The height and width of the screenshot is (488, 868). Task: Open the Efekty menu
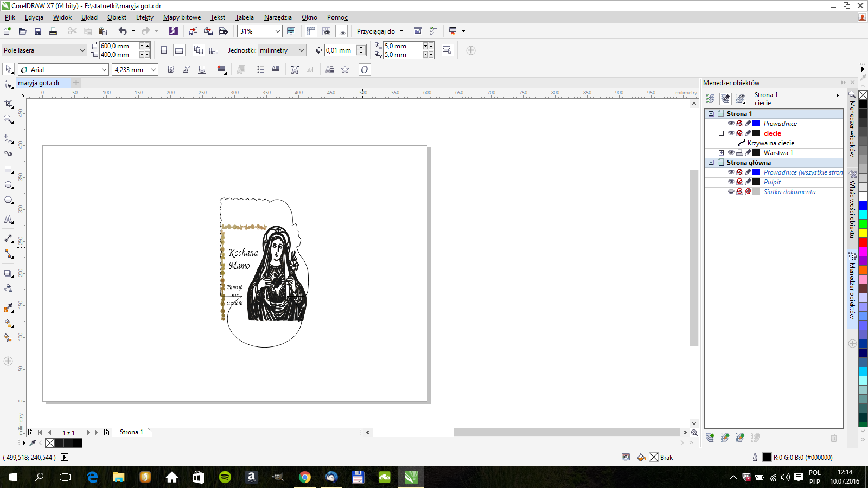pyautogui.click(x=144, y=17)
